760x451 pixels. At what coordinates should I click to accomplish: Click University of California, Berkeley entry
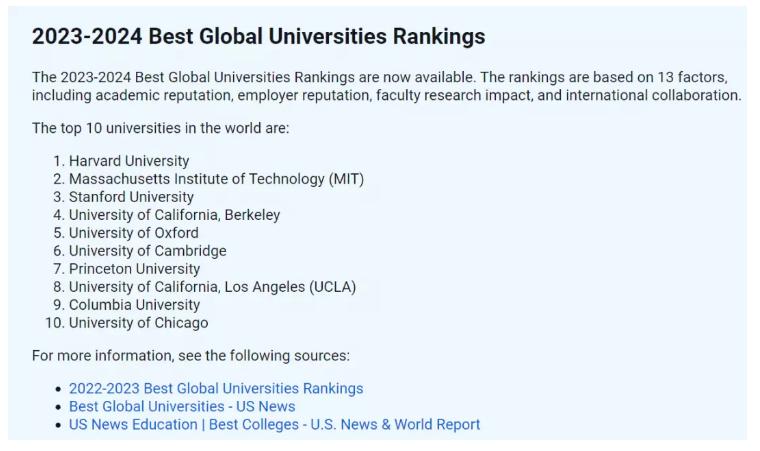click(x=174, y=215)
